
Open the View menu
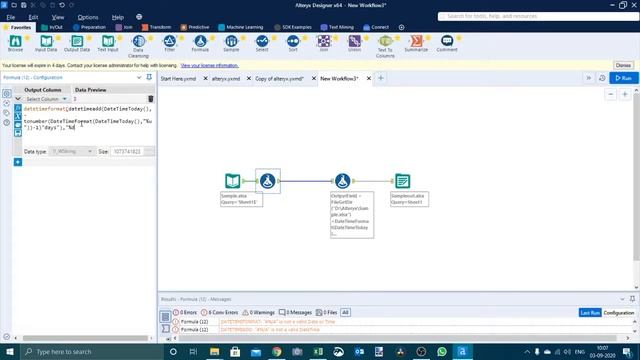pyautogui.click(x=58, y=17)
